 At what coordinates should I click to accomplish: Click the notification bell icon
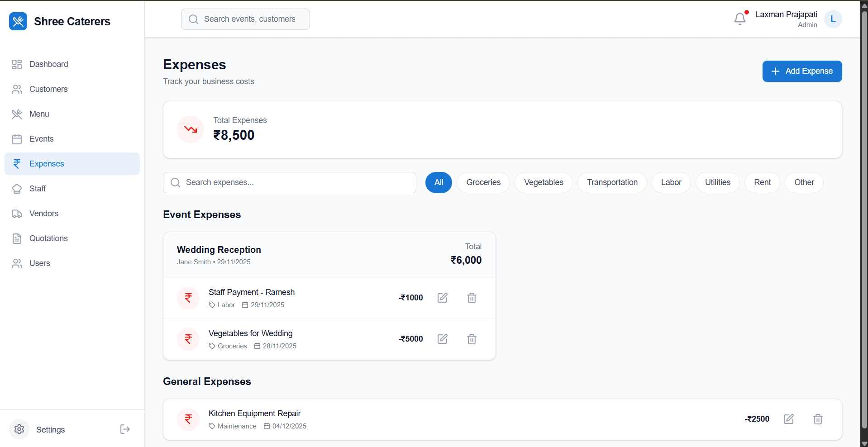[x=740, y=19]
